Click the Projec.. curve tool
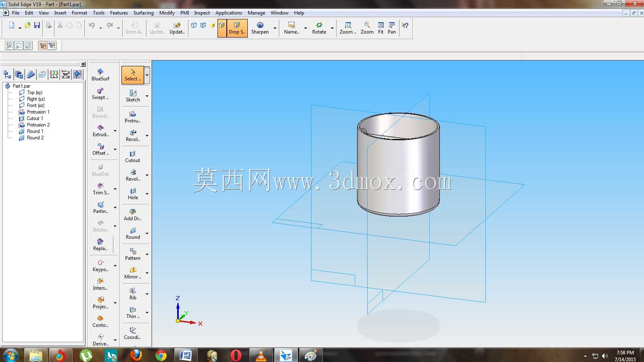 coord(100,303)
